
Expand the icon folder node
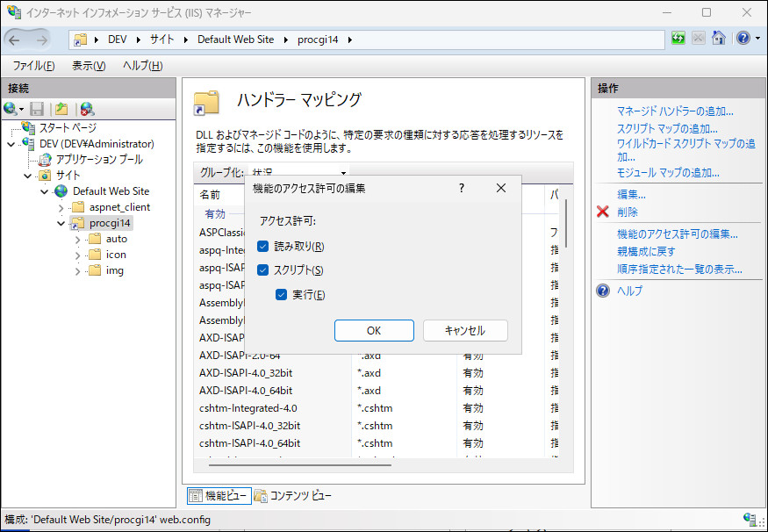(78, 255)
